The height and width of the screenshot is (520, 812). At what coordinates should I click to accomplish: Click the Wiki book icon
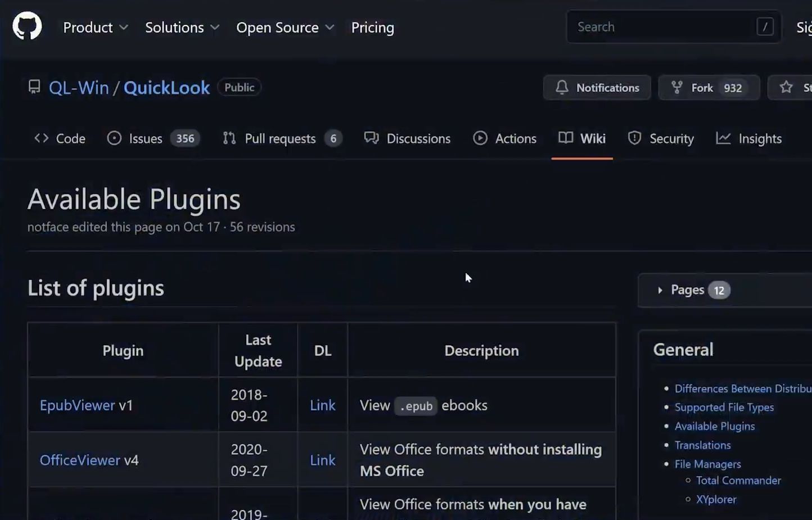tap(566, 138)
